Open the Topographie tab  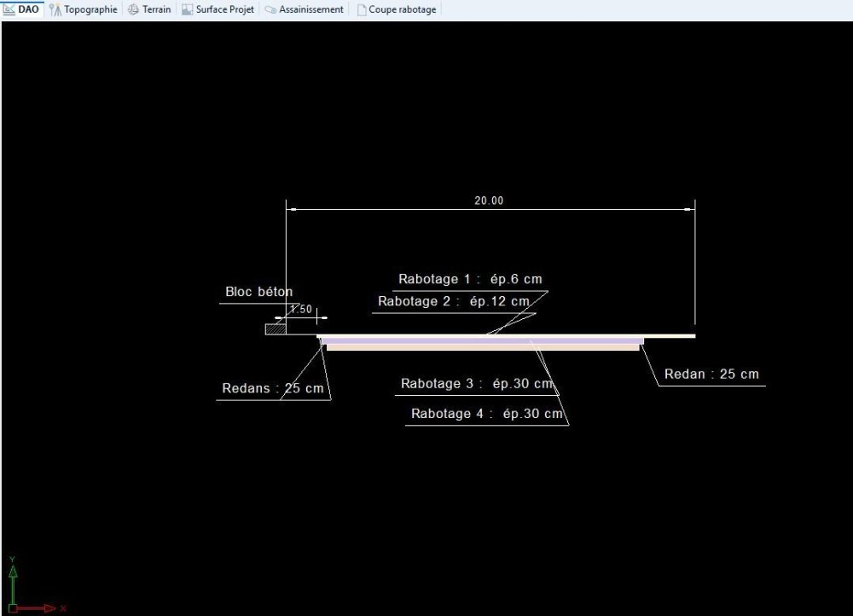click(x=83, y=9)
